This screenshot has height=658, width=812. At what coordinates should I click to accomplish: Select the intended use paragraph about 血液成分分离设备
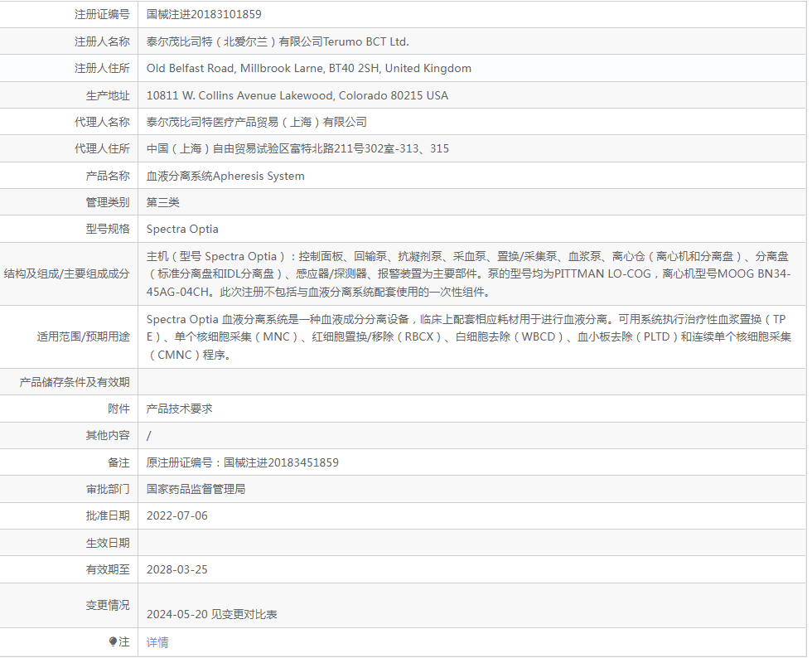[x=469, y=336]
